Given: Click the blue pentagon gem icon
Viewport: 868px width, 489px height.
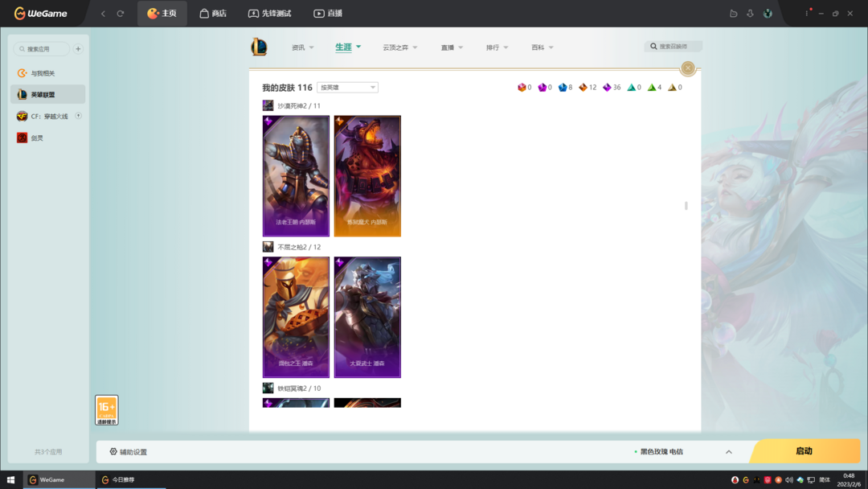Looking at the screenshot, I should (563, 88).
